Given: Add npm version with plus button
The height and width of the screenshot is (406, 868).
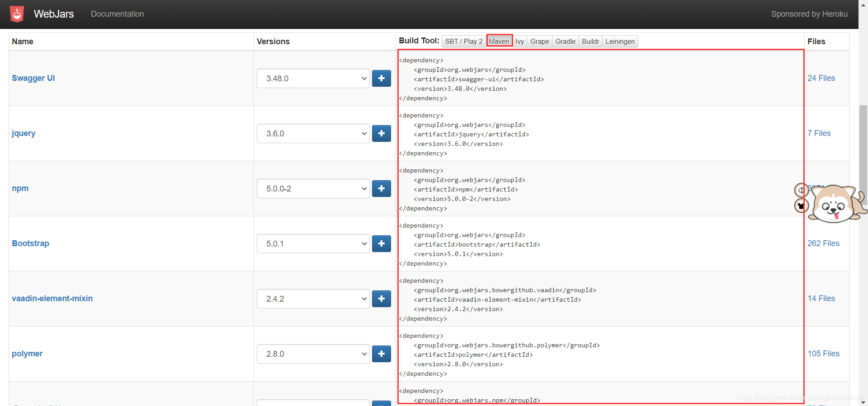Looking at the screenshot, I should point(382,188).
